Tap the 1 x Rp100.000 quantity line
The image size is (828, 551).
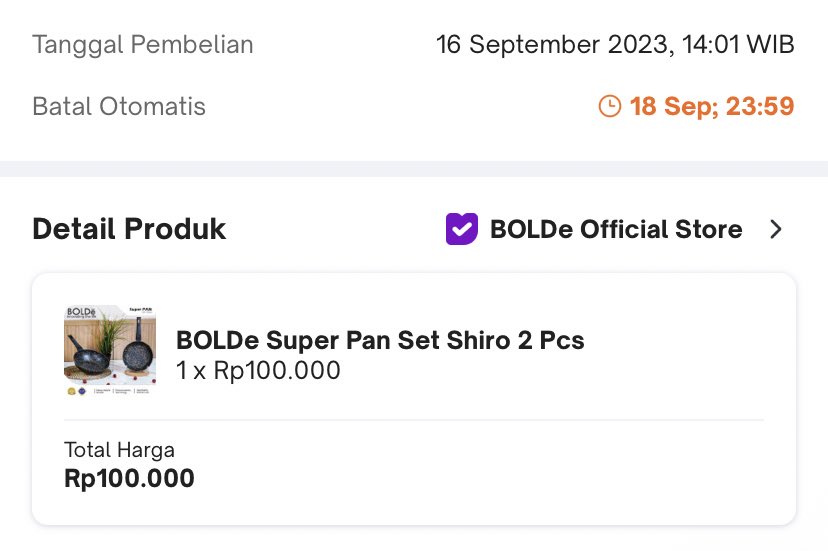(x=258, y=370)
